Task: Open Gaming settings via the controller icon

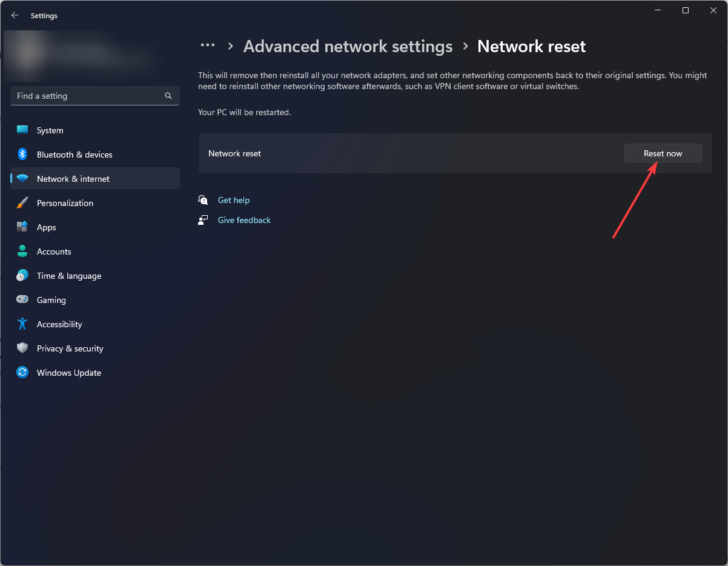Action: coord(22,299)
